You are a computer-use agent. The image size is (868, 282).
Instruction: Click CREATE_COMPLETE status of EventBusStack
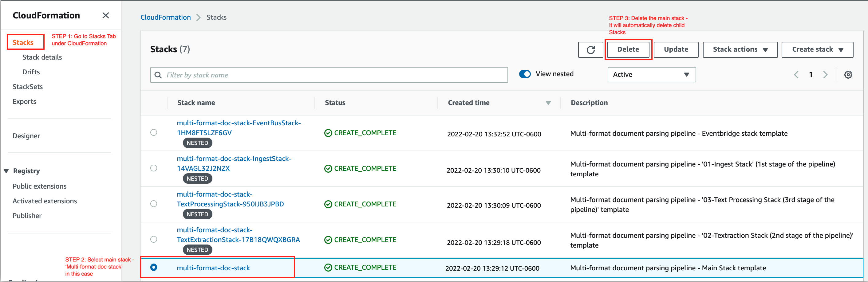(360, 133)
